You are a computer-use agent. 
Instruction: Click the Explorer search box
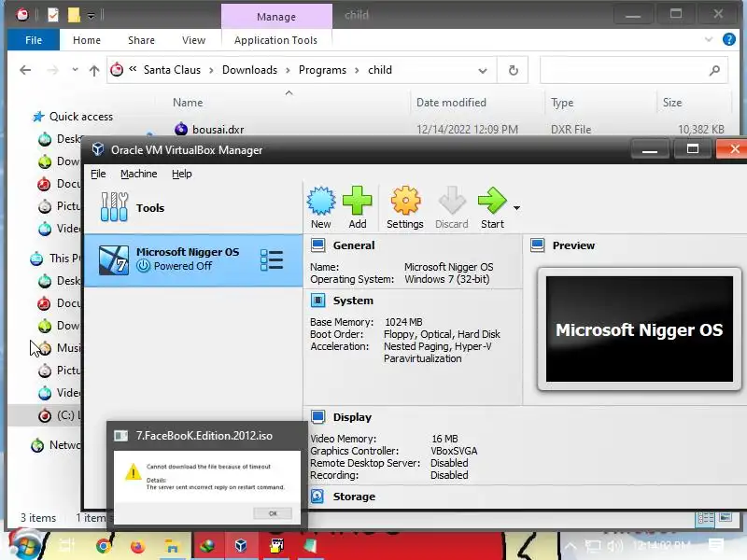tap(634, 71)
